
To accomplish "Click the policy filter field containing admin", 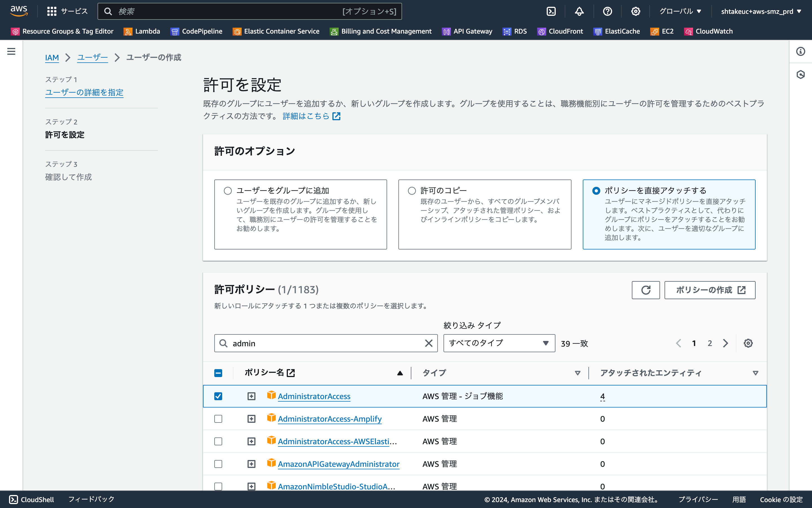I will tap(325, 343).
